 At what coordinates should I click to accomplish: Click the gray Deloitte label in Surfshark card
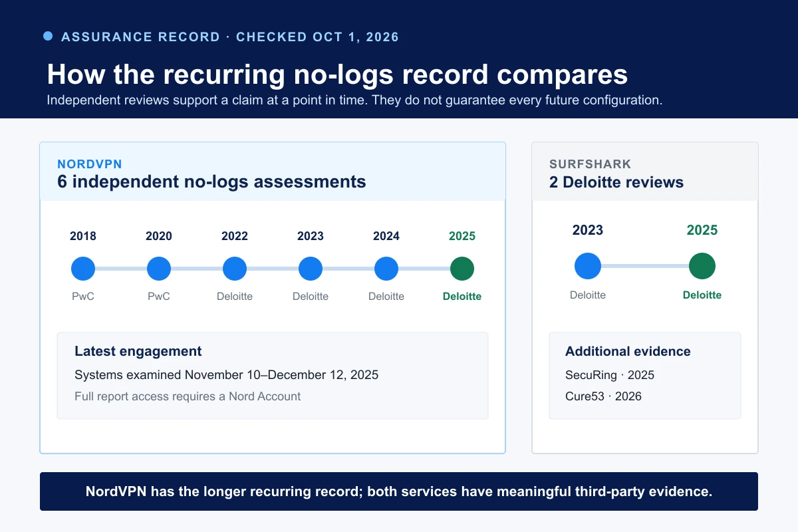588,295
